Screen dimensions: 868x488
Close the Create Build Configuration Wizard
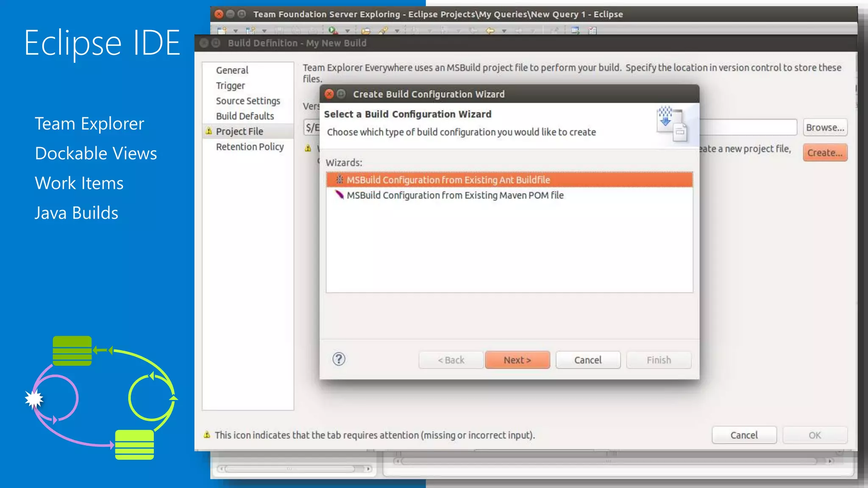(329, 94)
